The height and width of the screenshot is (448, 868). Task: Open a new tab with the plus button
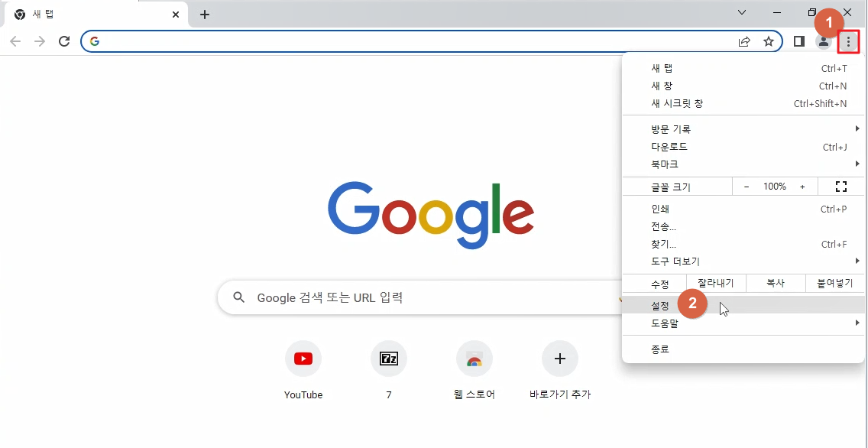pyautogui.click(x=205, y=15)
